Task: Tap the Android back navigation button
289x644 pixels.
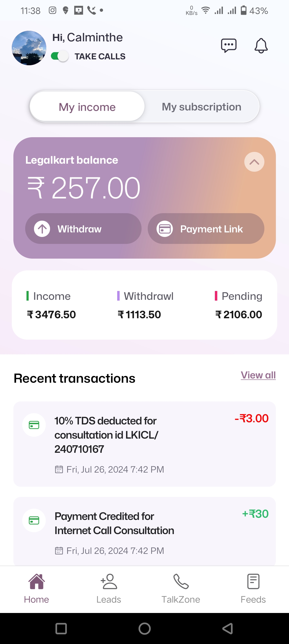Action: point(227,628)
